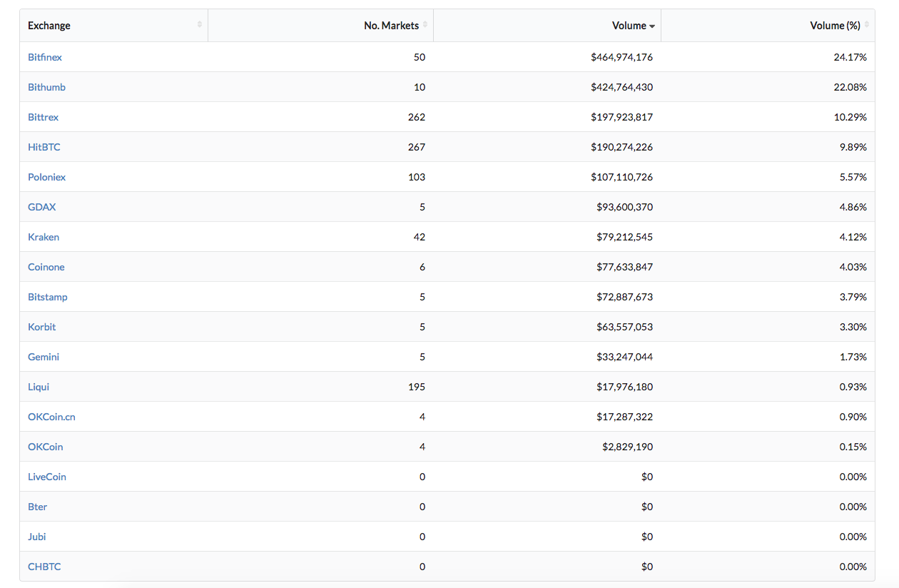
Task: Go to the Bittrex exchange link
Action: pos(43,117)
